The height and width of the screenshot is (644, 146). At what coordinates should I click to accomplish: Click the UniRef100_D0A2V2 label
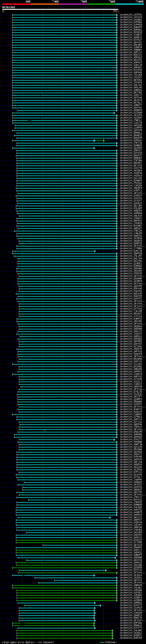131,540
